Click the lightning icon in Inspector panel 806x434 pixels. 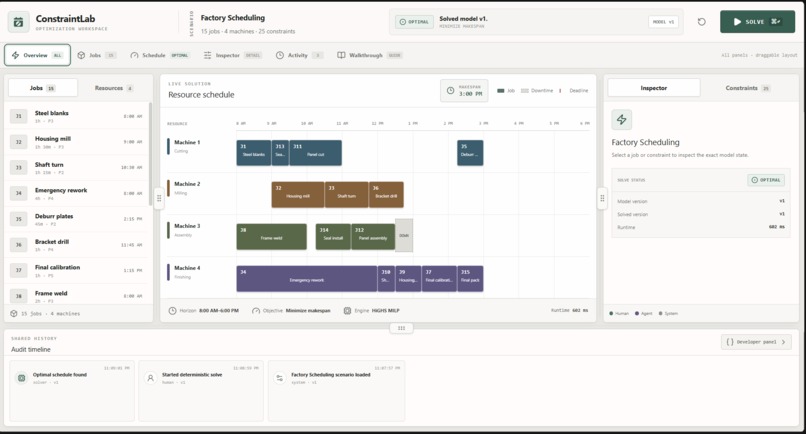(x=621, y=120)
